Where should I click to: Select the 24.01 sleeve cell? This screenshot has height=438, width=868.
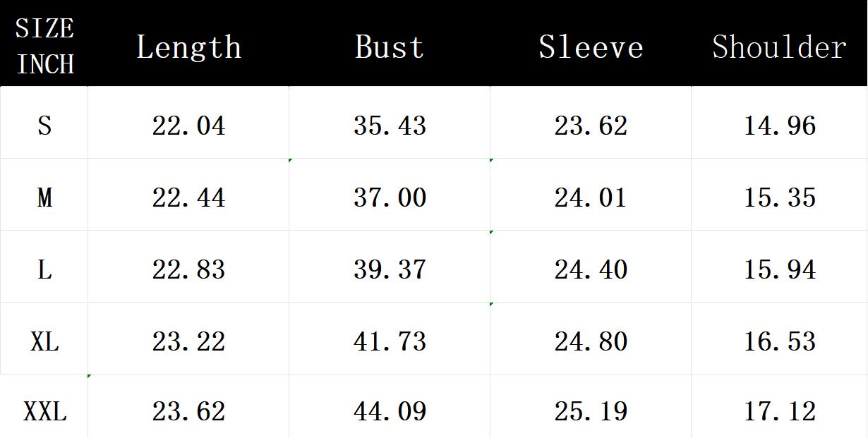pos(591,197)
